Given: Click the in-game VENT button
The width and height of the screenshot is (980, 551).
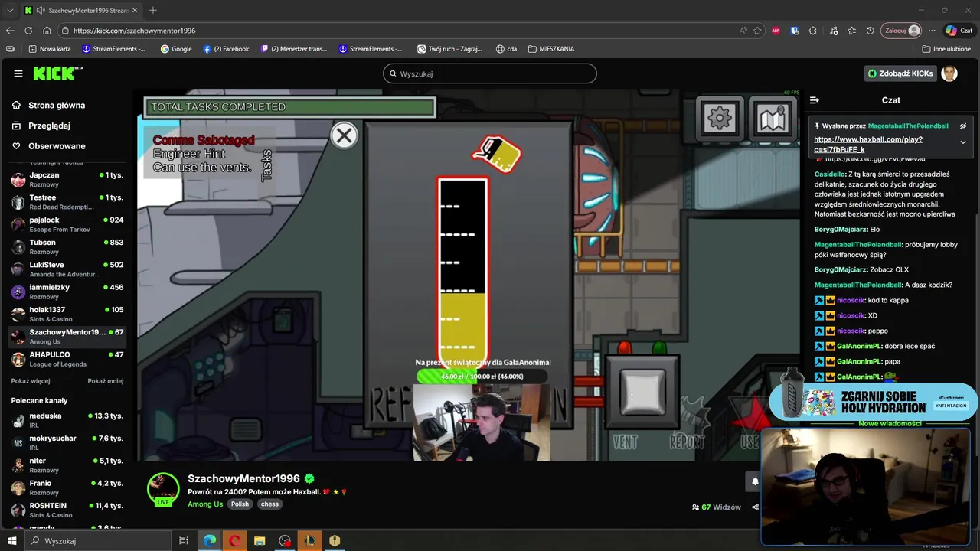Looking at the screenshot, I should coord(625,442).
